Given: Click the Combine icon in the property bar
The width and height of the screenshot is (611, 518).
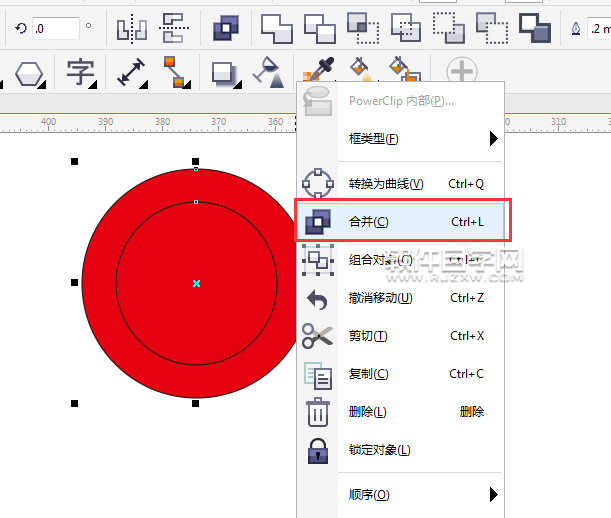Looking at the screenshot, I should pyautogui.click(x=226, y=28).
